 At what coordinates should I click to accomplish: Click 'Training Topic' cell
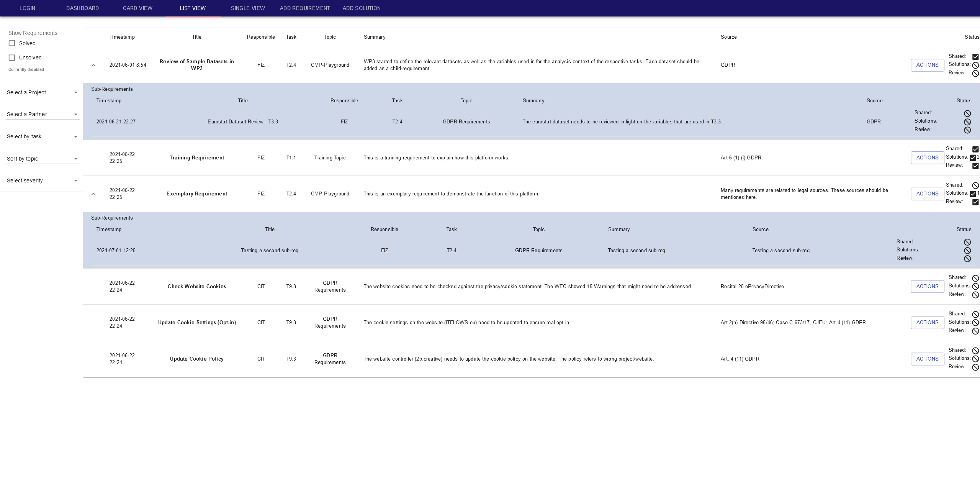pyautogui.click(x=330, y=158)
